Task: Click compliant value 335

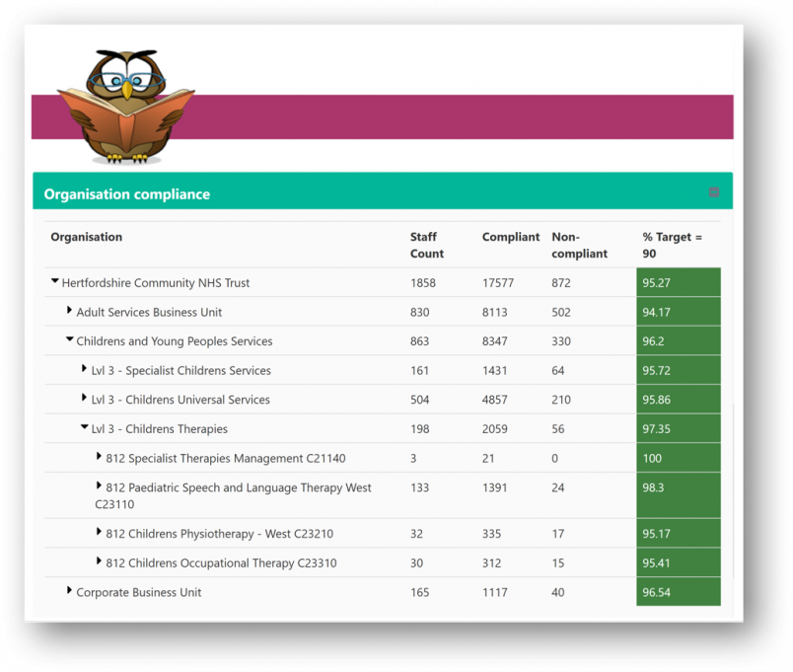Action: click(x=491, y=534)
